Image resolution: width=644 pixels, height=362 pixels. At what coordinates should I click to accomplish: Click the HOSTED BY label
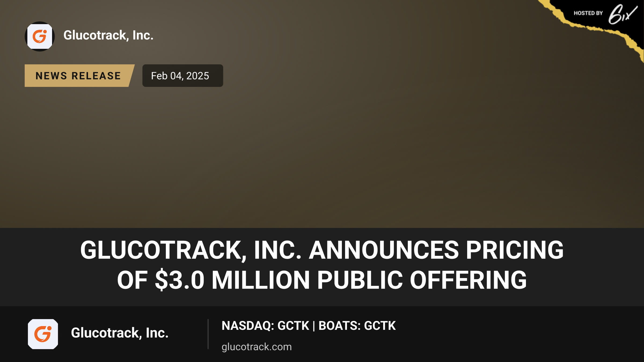(588, 13)
